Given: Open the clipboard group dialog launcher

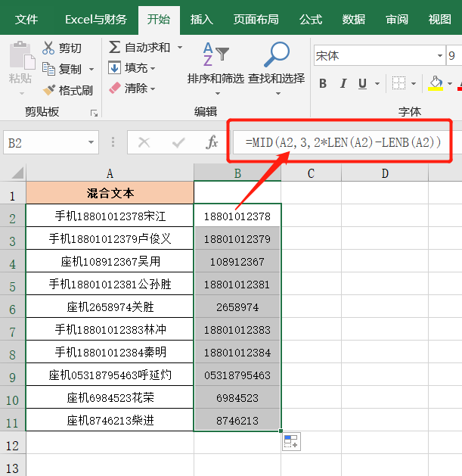Looking at the screenshot, I should tap(94, 114).
